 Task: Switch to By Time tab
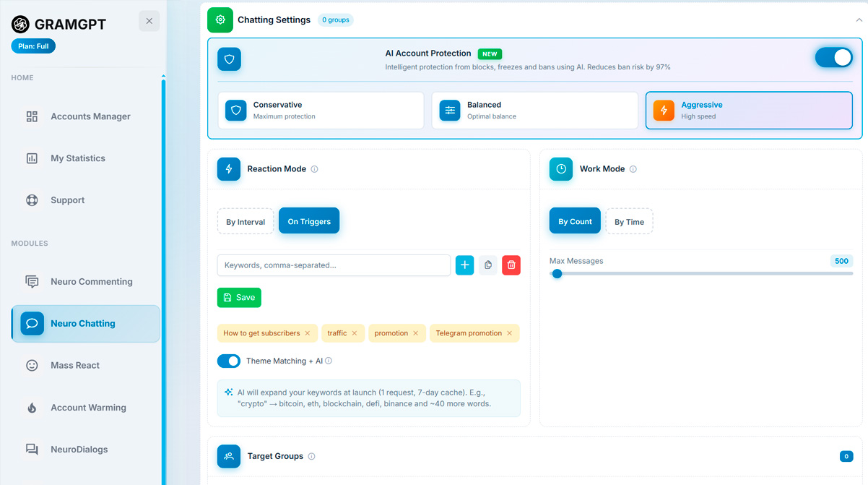pyautogui.click(x=629, y=222)
